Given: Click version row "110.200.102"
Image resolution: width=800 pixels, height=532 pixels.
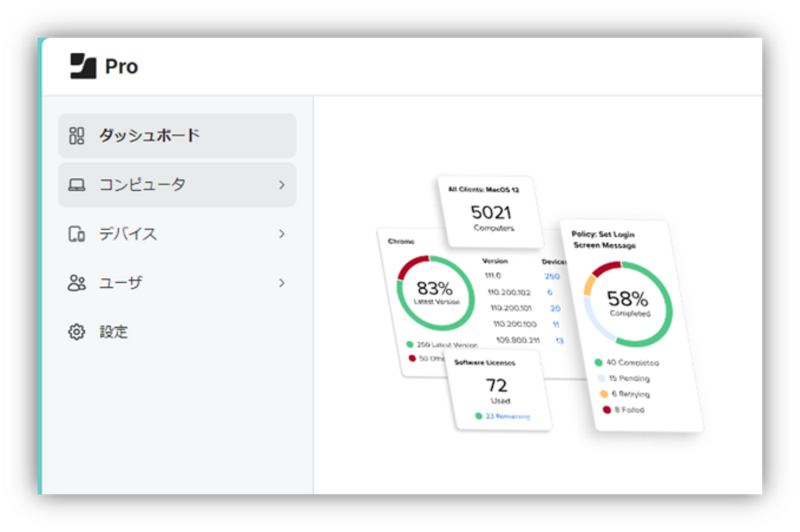Looking at the screenshot, I should point(509,292).
